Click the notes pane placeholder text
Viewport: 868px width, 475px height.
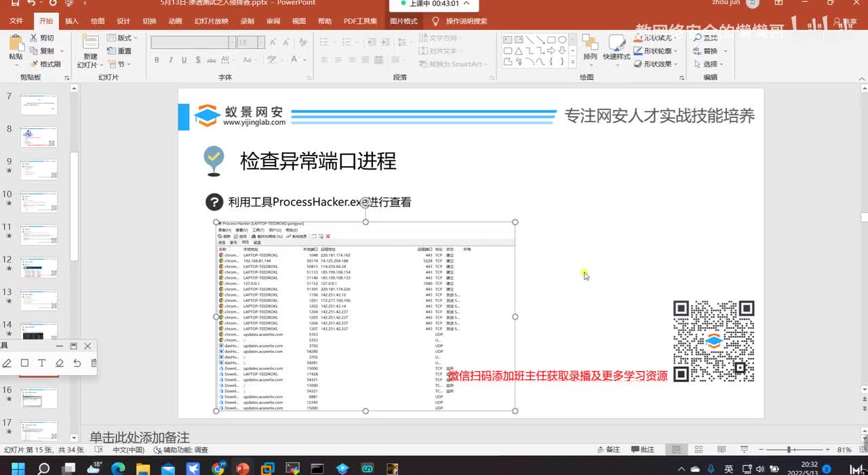[139, 438]
